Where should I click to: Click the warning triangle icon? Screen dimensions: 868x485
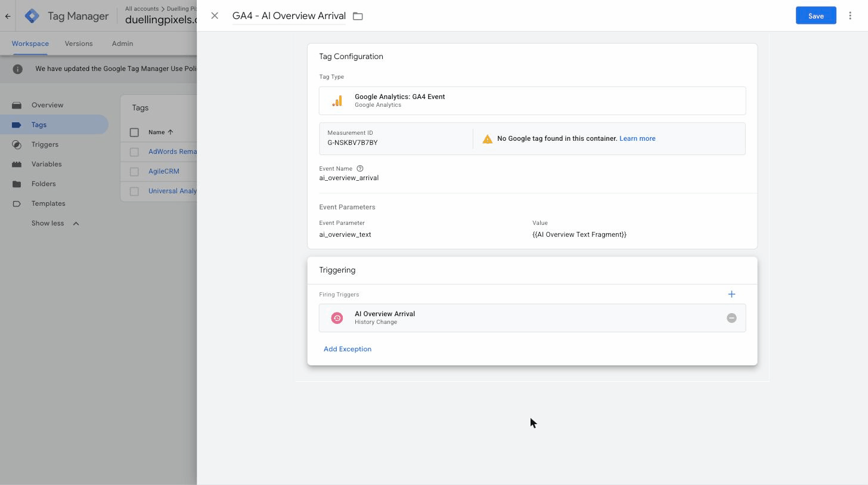[487, 138]
